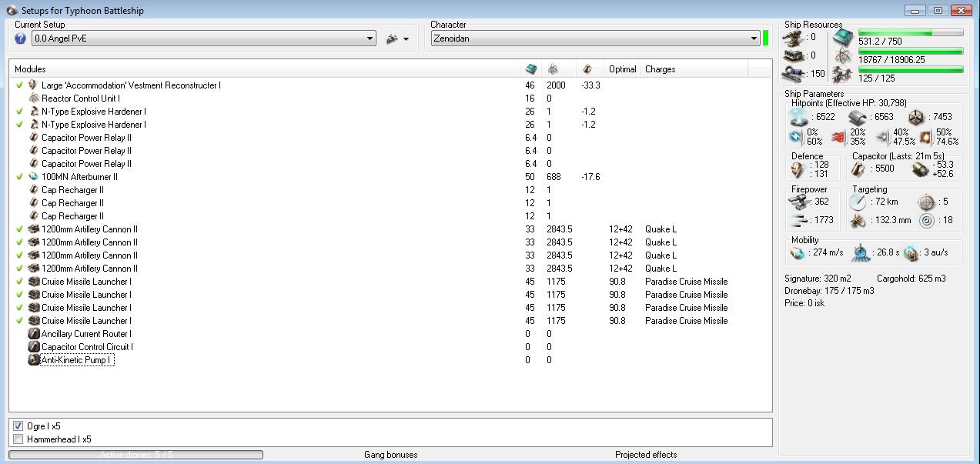Click the capacitor recharge icon showing -53.3 +52.6
The width and height of the screenshot is (980, 464).
click(x=919, y=169)
